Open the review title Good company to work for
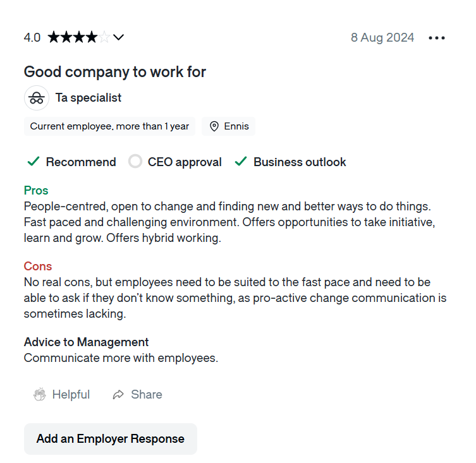This screenshot has width=476, height=463. (115, 72)
